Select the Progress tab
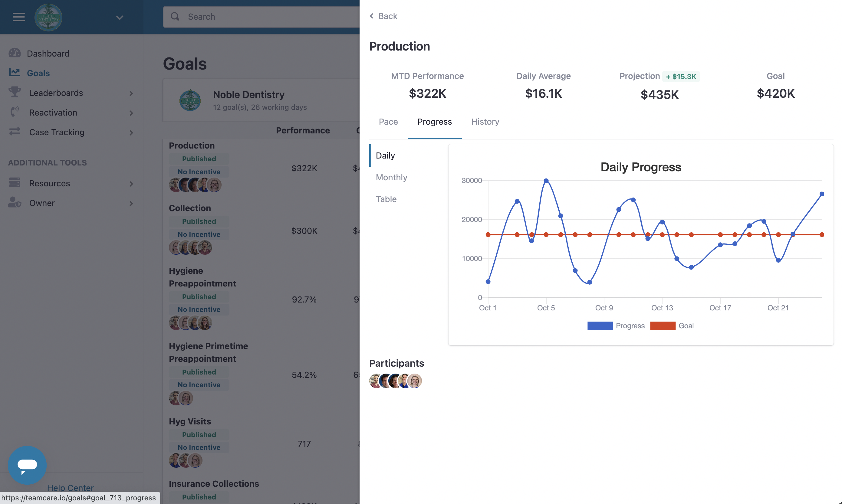842x504 pixels. click(x=435, y=122)
